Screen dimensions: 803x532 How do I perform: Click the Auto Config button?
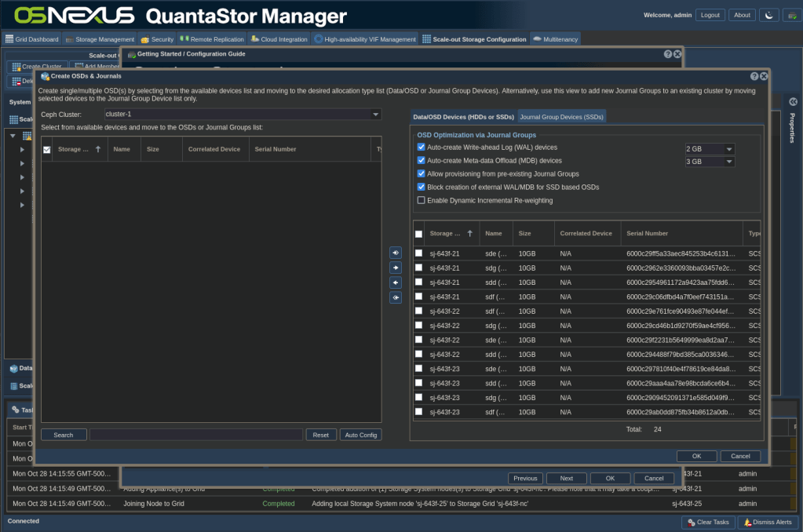pos(360,435)
